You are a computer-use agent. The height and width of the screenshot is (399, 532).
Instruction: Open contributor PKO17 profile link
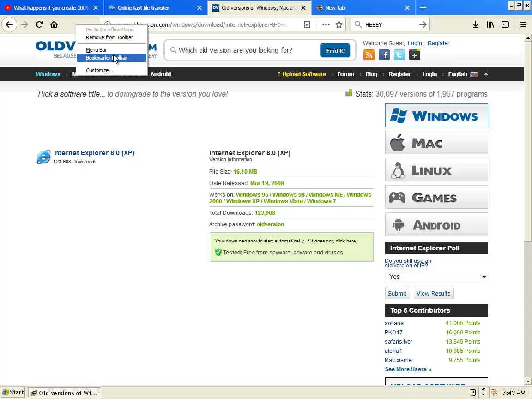pyautogui.click(x=393, y=332)
